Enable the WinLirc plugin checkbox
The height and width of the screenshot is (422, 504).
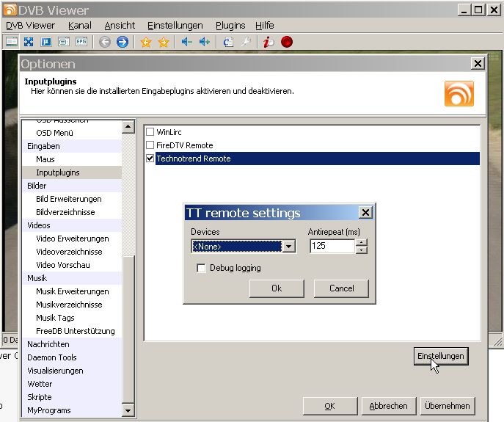pyautogui.click(x=150, y=132)
